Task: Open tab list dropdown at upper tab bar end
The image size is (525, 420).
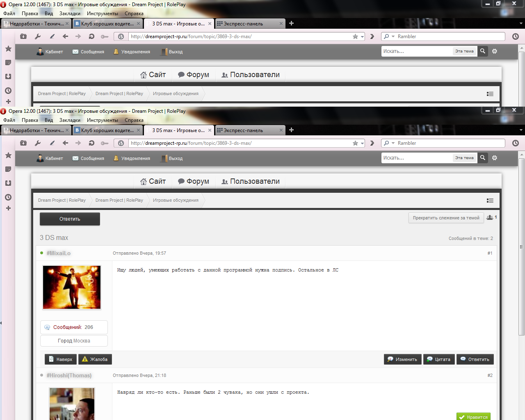Action: click(x=521, y=23)
